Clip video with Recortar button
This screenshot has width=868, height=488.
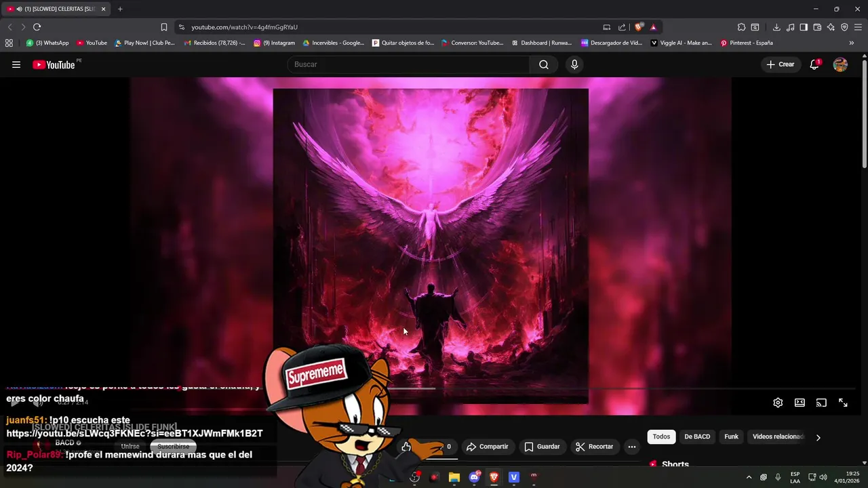[x=594, y=447]
